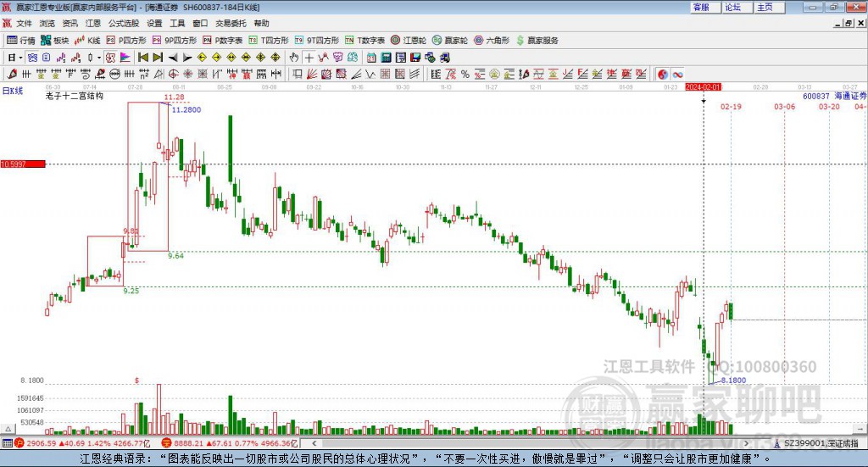Click the save floppy disk icon
868x467 pixels.
click(x=415, y=58)
